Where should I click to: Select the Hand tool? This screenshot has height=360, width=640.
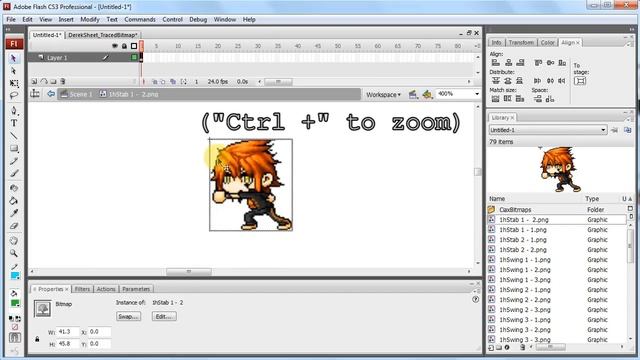click(x=14, y=240)
